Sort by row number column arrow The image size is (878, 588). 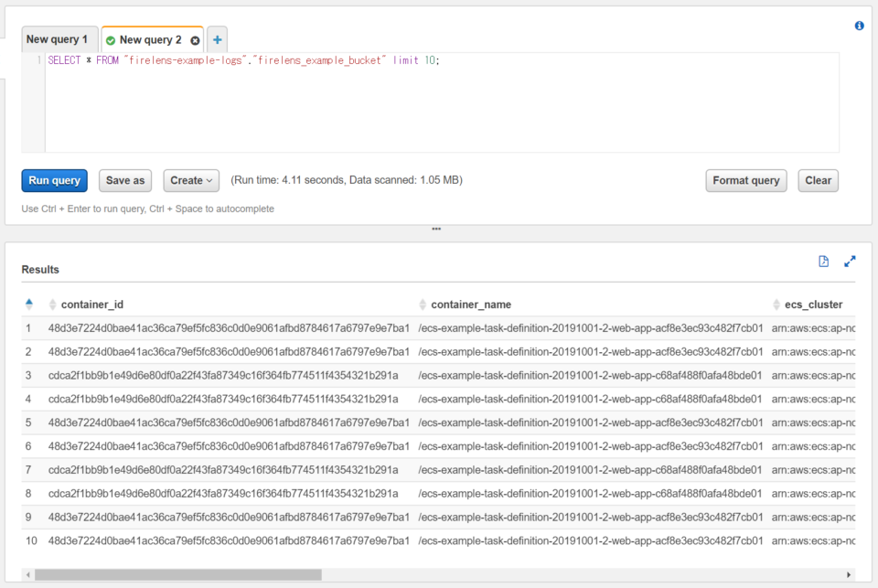click(x=29, y=304)
